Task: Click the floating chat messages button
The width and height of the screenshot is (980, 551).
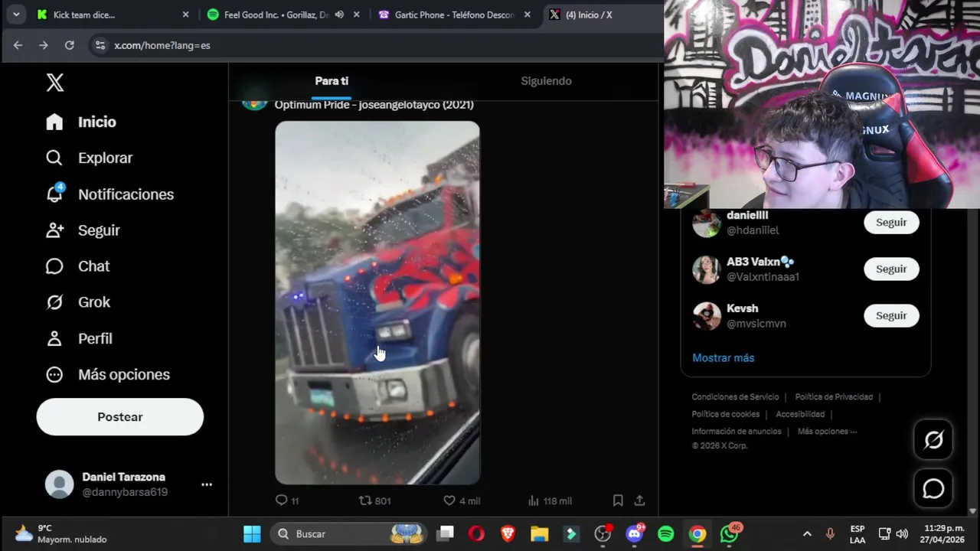Action: (x=933, y=489)
